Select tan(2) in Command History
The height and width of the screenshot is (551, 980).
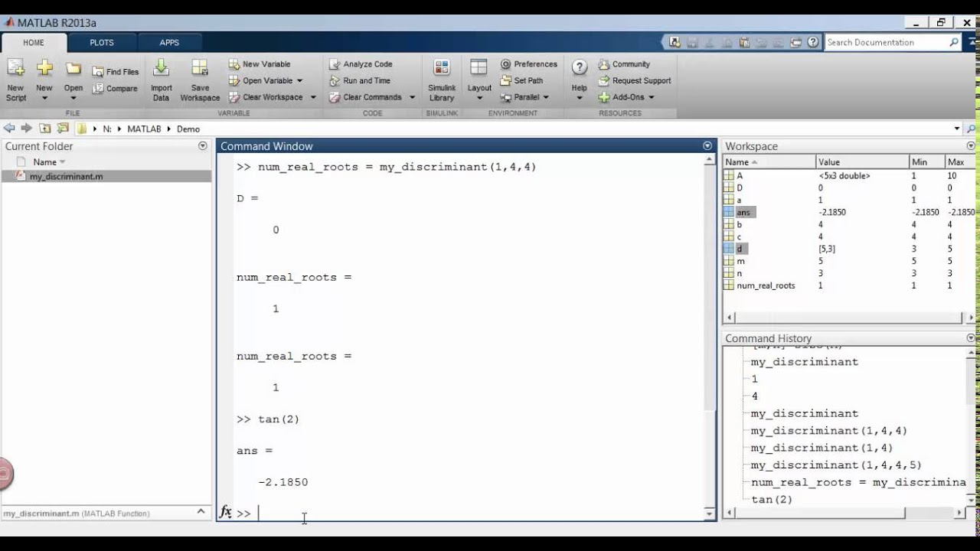[772, 500]
